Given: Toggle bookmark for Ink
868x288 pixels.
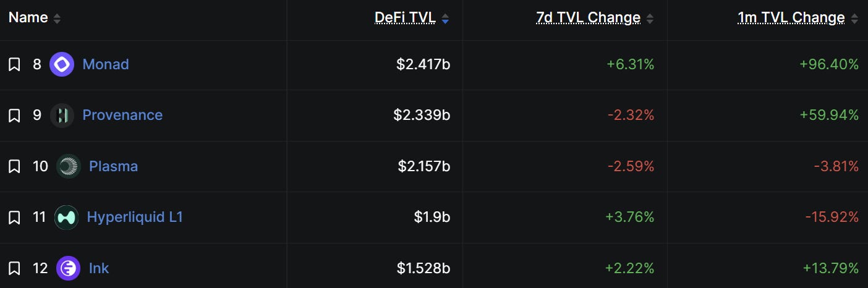Looking at the screenshot, I should pyautogui.click(x=14, y=268).
